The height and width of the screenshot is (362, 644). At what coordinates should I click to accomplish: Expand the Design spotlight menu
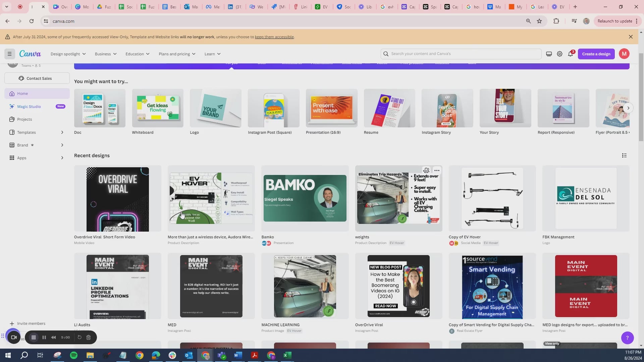point(68,54)
